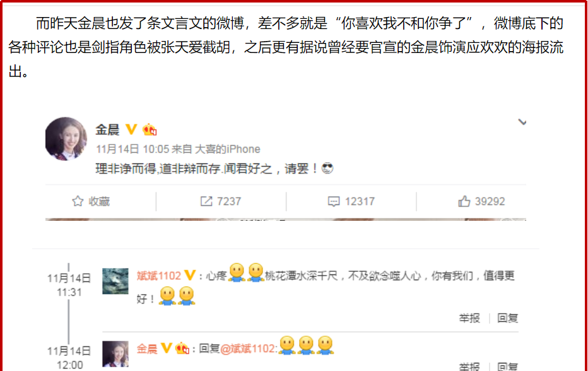Click 金晨's profile avatar in post header
The image size is (588, 371).
pos(66,139)
